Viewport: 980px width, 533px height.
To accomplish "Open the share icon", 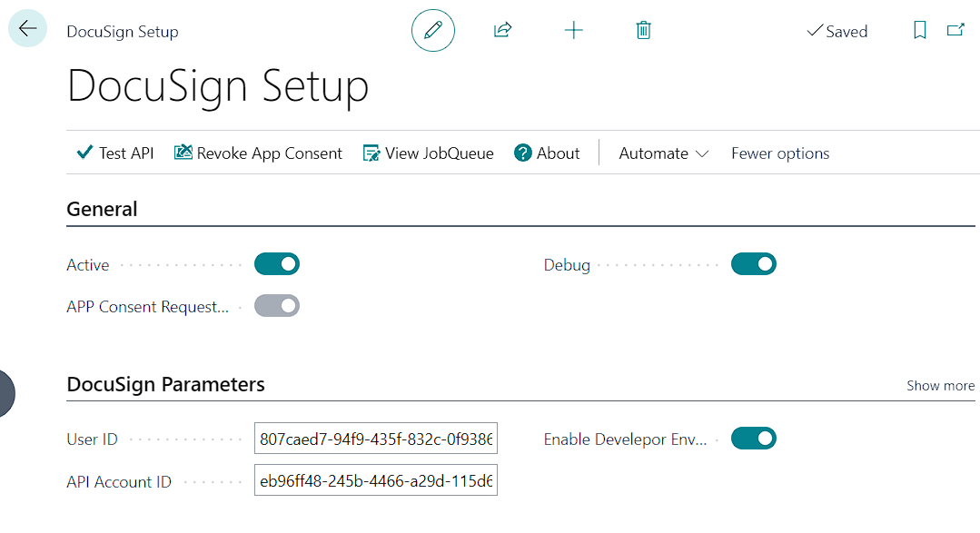I will (503, 30).
